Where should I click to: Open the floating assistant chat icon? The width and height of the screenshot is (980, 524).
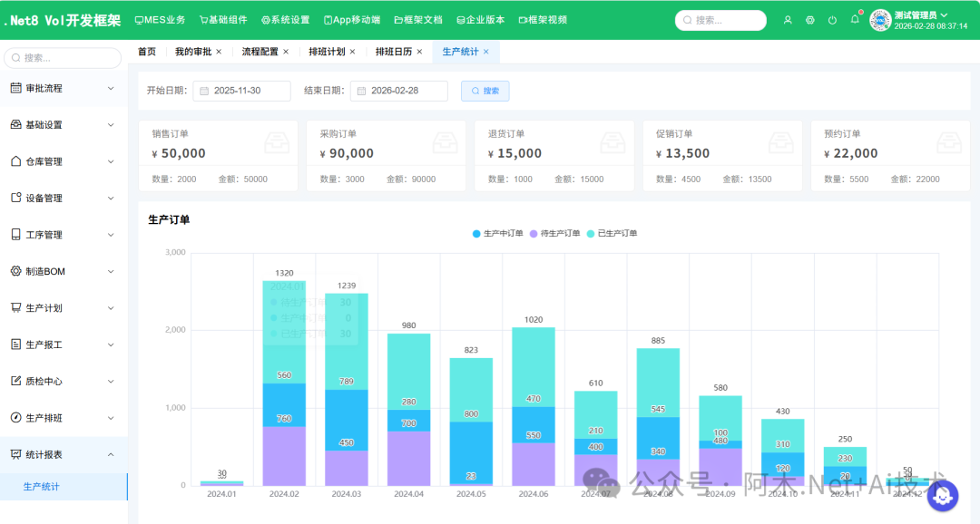pyautogui.click(x=943, y=495)
